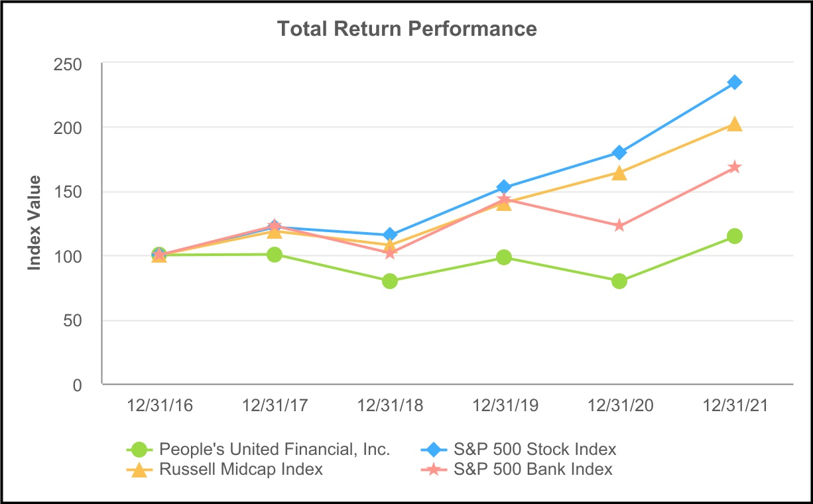
Task: Toggle the Russell Midcap Index legend entry
Action: 225,470
